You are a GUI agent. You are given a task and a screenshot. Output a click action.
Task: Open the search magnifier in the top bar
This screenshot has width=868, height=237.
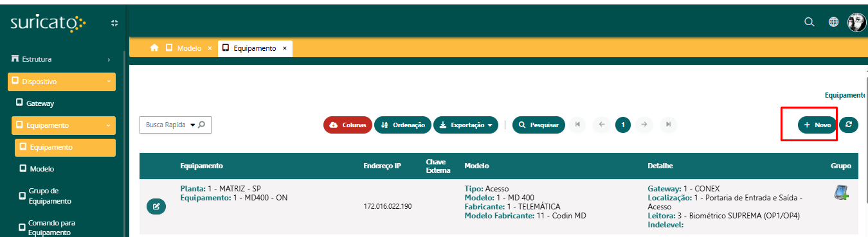point(809,22)
